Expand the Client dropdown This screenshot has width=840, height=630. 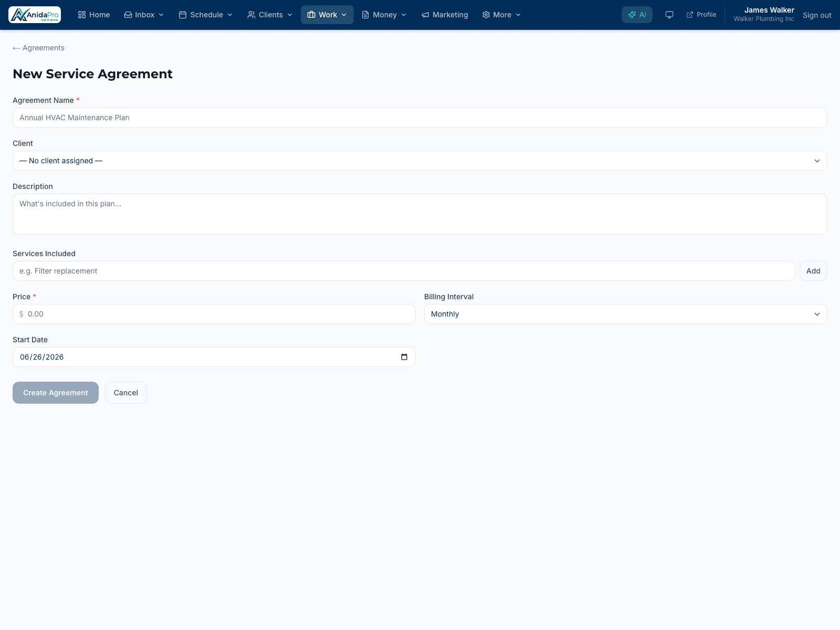click(420, 161)
